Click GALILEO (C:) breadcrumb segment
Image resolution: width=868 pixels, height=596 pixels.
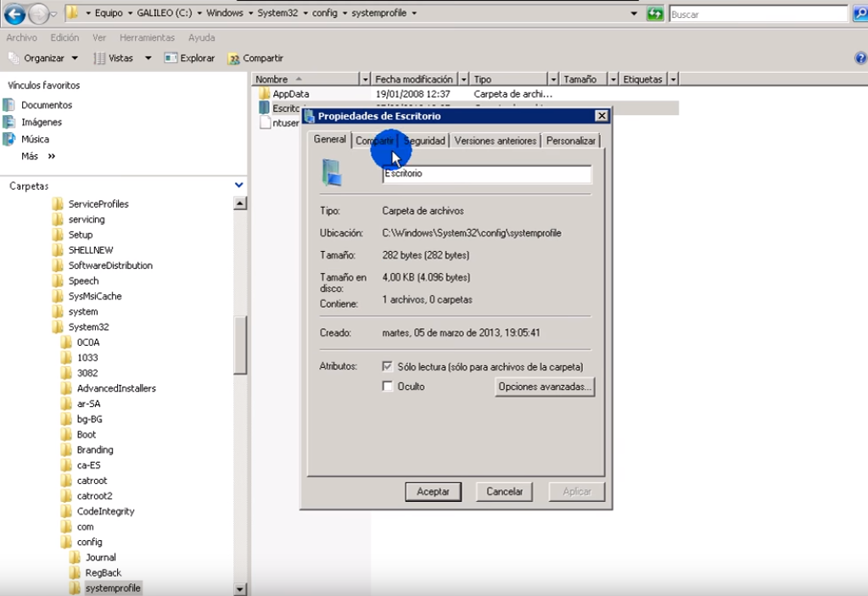tap(165, 13)
